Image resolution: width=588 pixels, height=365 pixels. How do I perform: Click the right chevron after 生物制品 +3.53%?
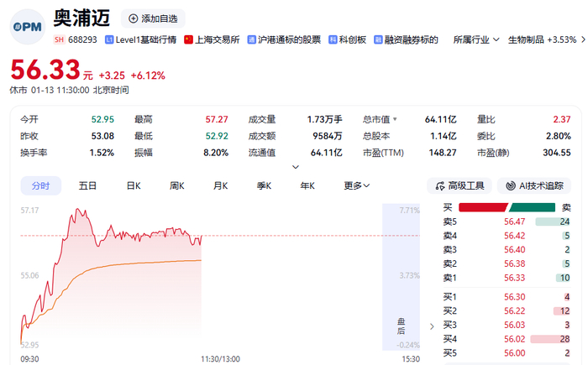(583, 39)
